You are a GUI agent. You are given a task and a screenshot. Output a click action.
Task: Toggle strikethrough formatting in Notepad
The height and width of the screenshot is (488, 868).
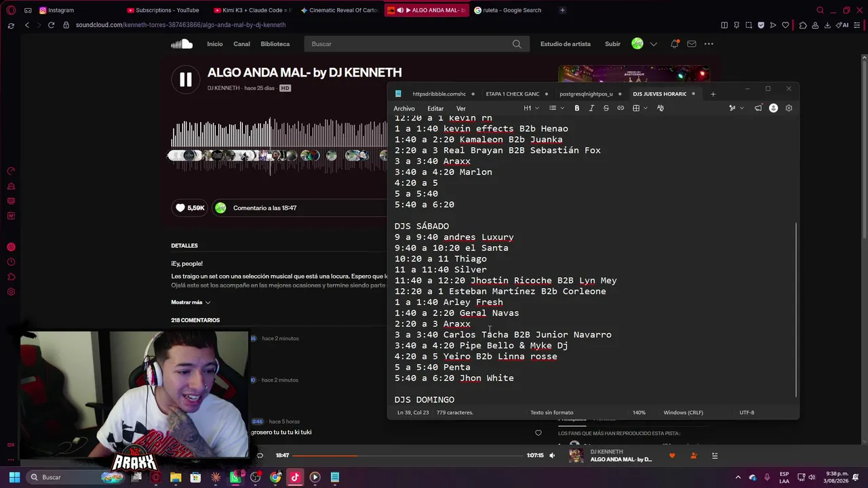(x=606, y=108)
